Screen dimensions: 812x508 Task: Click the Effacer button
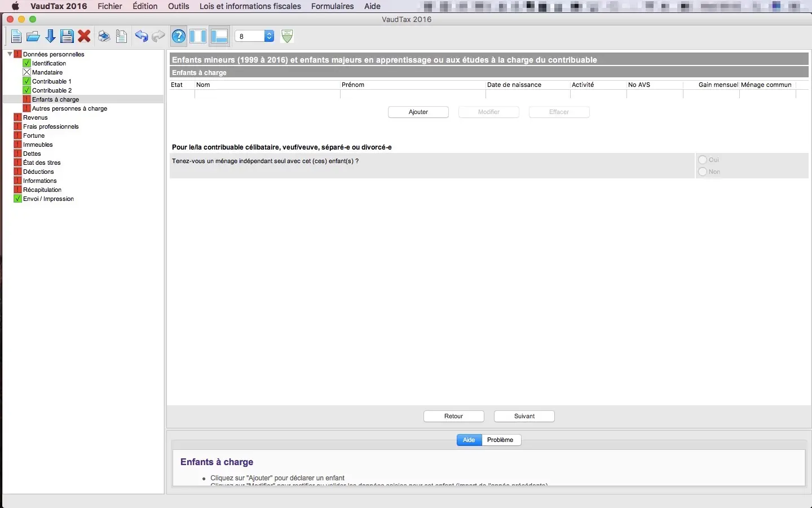559,112
